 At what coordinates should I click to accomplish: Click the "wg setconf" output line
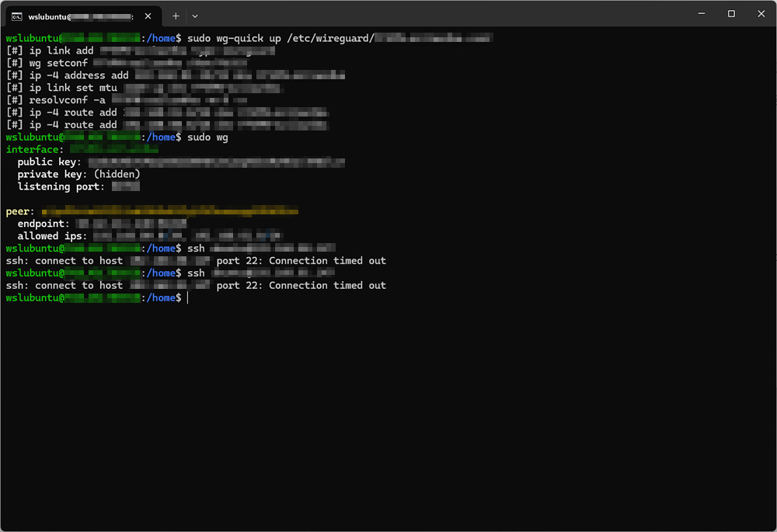(127, 63)
